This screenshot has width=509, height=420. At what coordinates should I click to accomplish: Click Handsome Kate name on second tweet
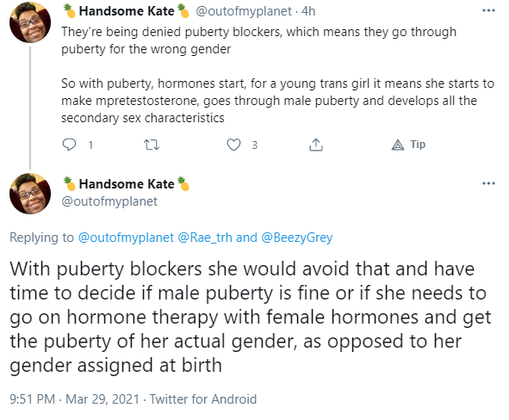click(x=127, y=184)
